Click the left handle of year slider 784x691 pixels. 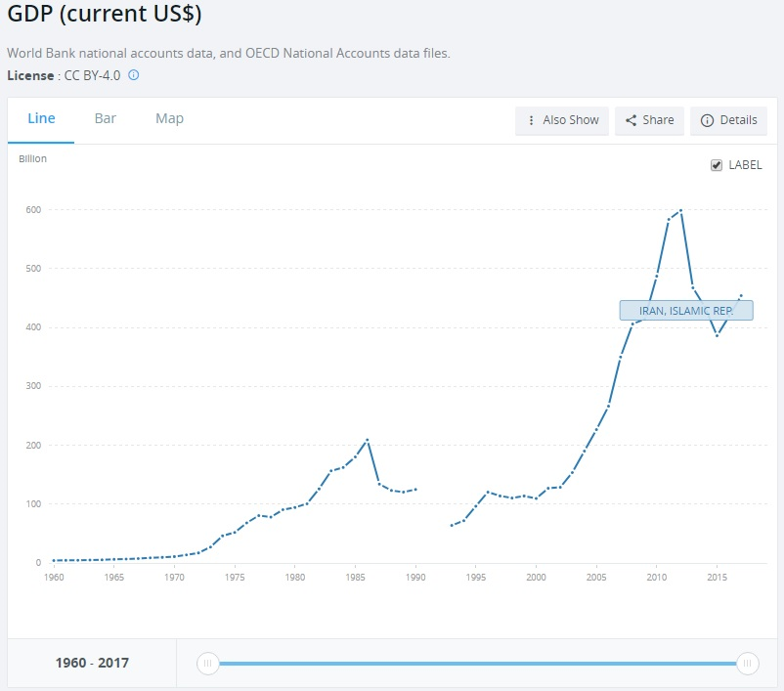pyautogui.click(x=207, y=663)
